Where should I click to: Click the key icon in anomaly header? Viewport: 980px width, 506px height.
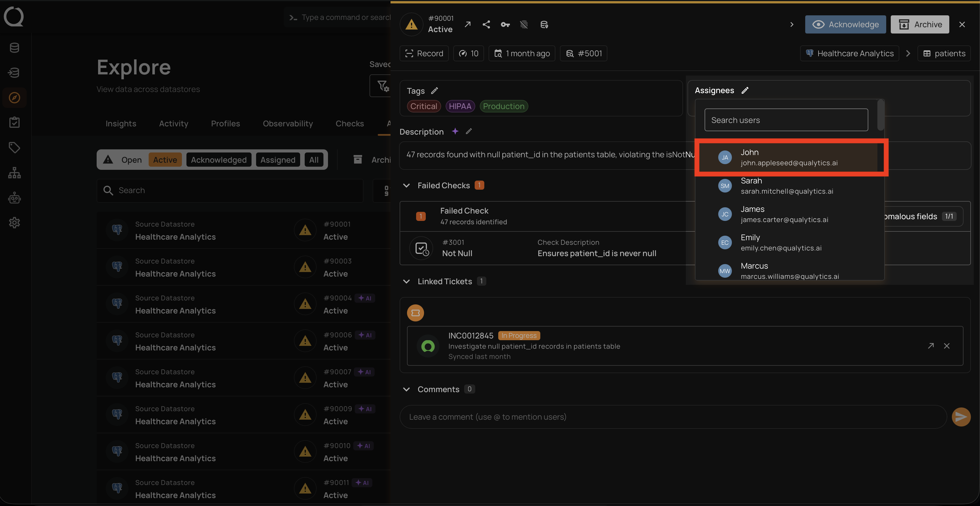pyautogui.click(x=505, y=24)
